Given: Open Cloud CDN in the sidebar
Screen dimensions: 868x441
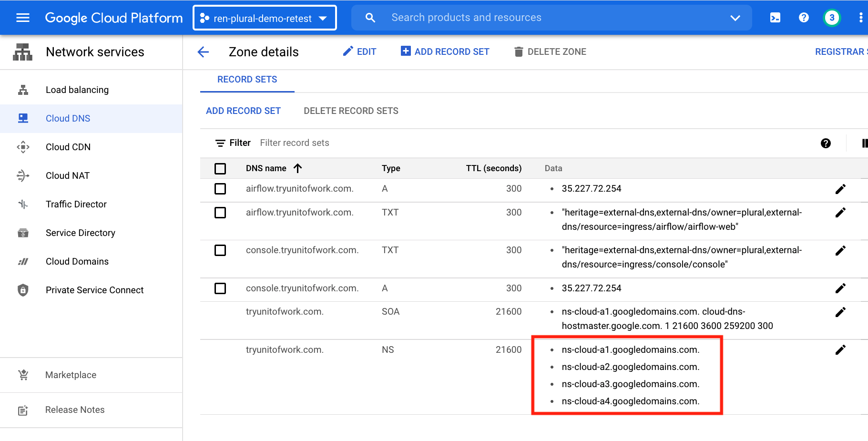Looking at the screenshot, I should click(x=68, y=147).
